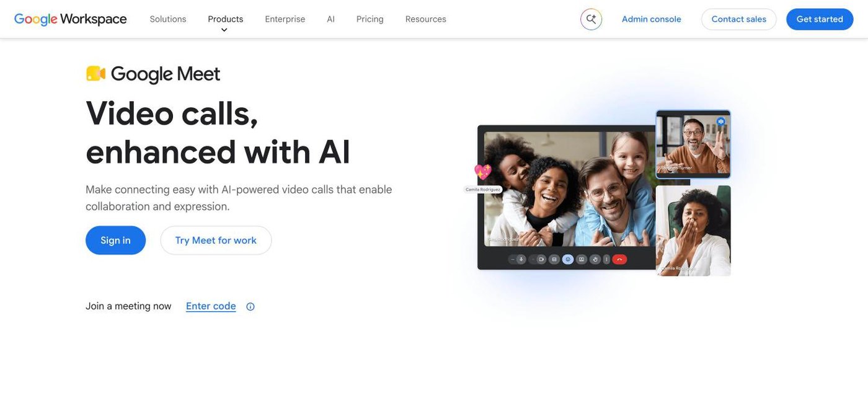Click the woman blowing a kiss tile
Screen dimensions: 868x398
(693, 231)
